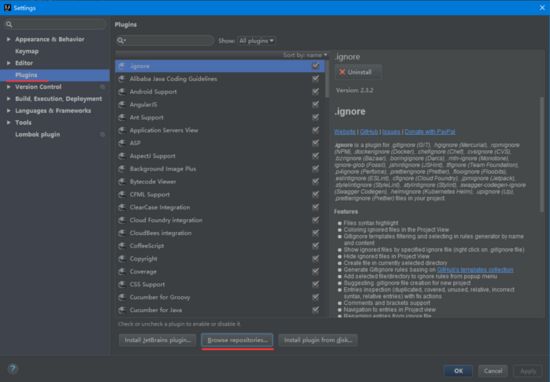The width and height of the screenshot is (550, 382).
Task: Click the Android Support plugin icon
Action: point(122,92)
